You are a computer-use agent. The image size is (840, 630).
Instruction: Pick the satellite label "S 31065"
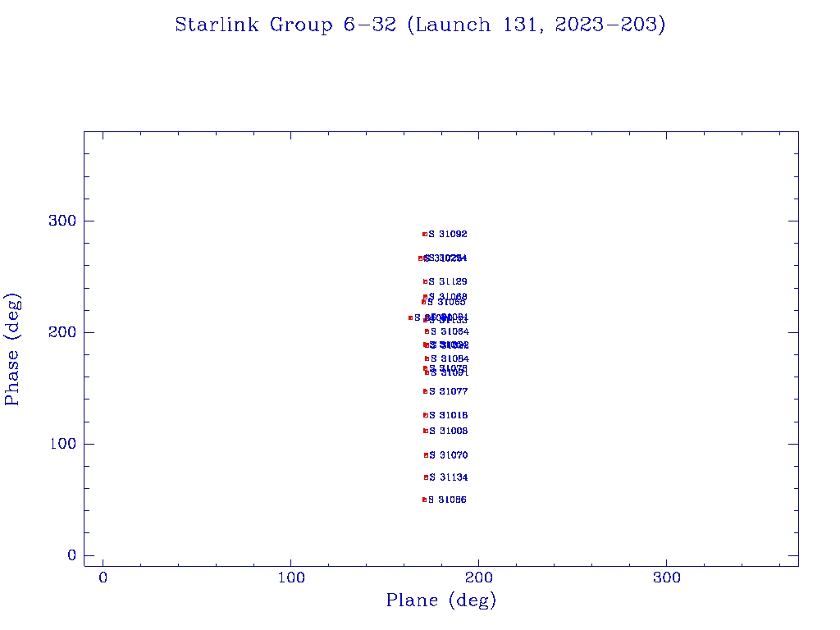point(446,302)
